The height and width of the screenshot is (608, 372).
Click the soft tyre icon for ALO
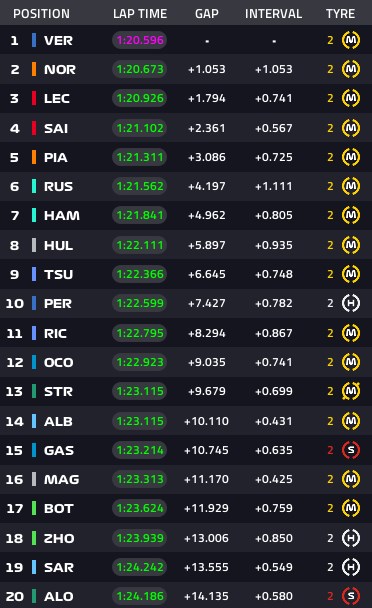click(x=351, y=596)
